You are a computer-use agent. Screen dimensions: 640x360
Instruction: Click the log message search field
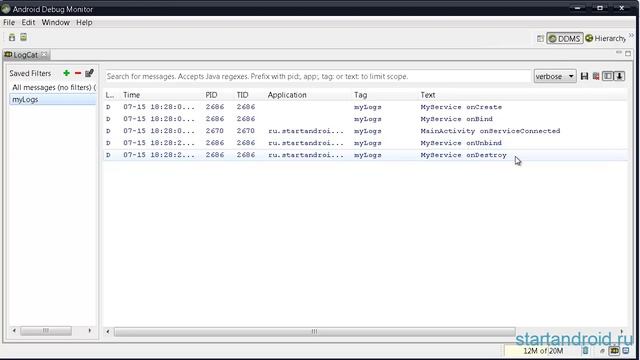[x=318, y=76]
